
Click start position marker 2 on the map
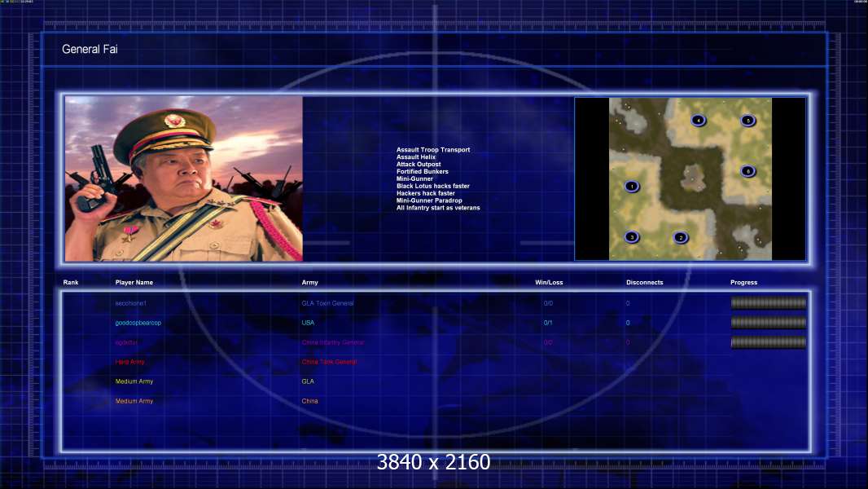(x=681, y=238)
